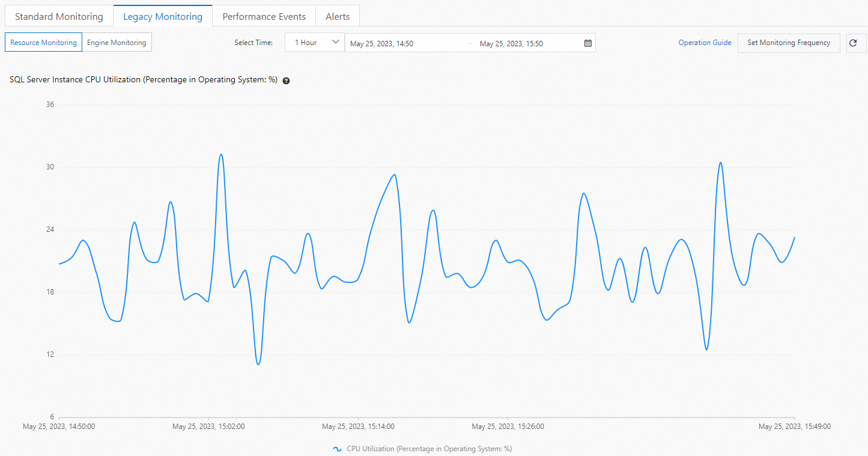Select Resource Monitoring view

(43, 43)
